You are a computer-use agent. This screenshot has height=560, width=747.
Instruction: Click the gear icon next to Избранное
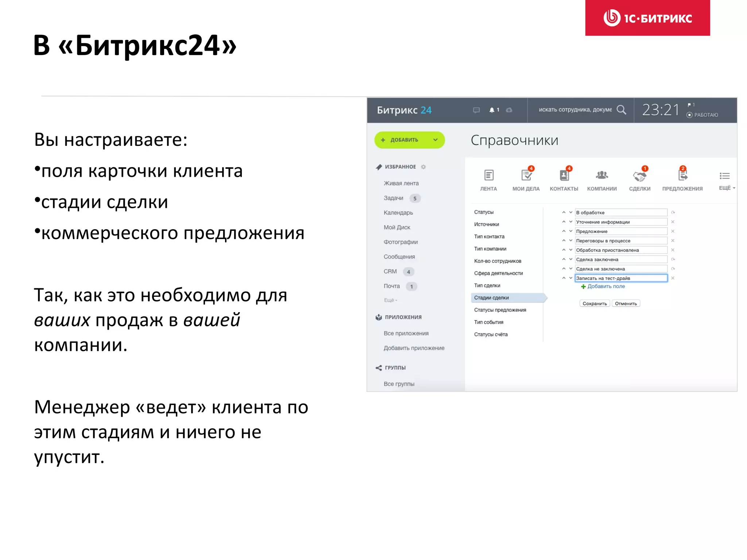click(x=423, y=167)
